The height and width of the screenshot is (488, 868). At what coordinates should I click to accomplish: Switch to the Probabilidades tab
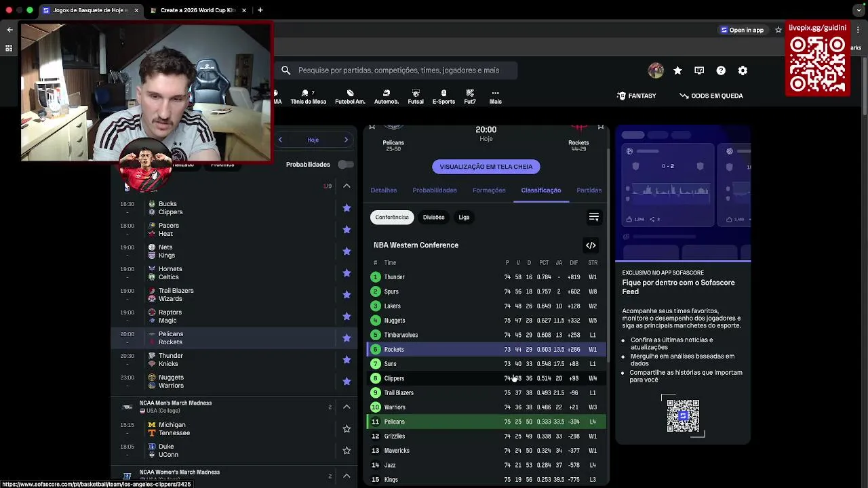coord(435,190)
